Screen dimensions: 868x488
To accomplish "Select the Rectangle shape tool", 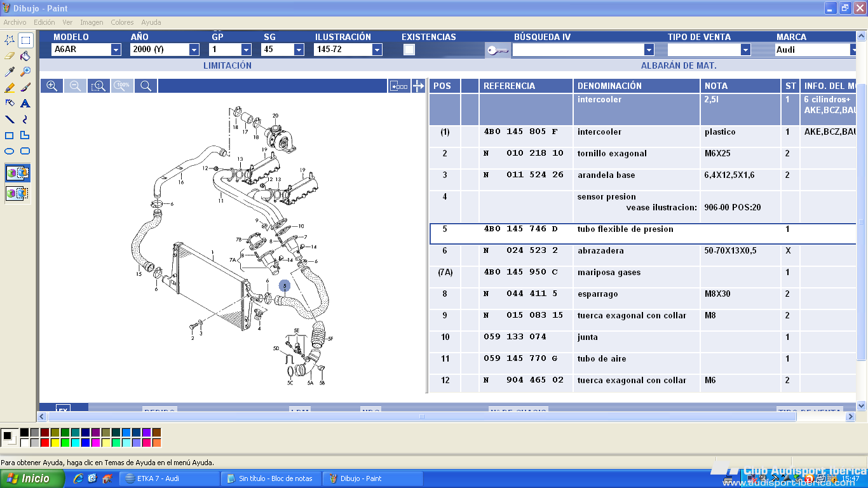I will point(10,135).
